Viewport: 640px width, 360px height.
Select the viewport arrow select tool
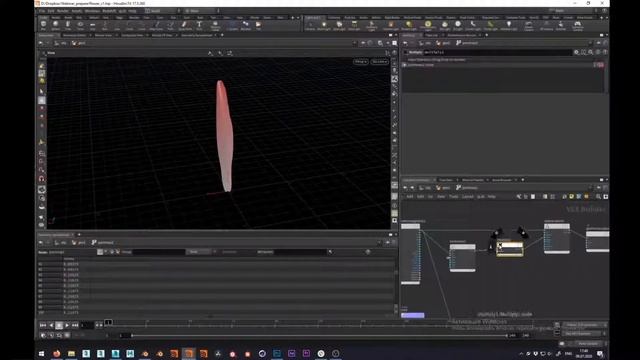tap(42, 91)
